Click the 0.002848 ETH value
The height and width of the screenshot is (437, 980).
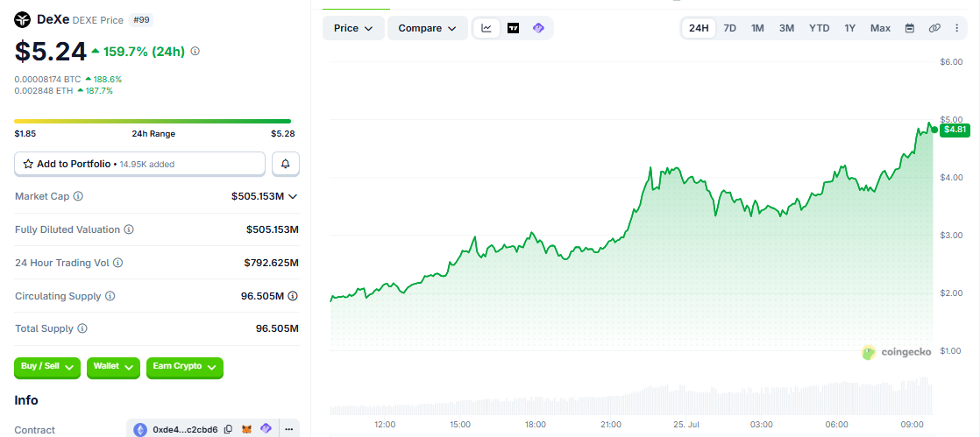click(45, 90)
